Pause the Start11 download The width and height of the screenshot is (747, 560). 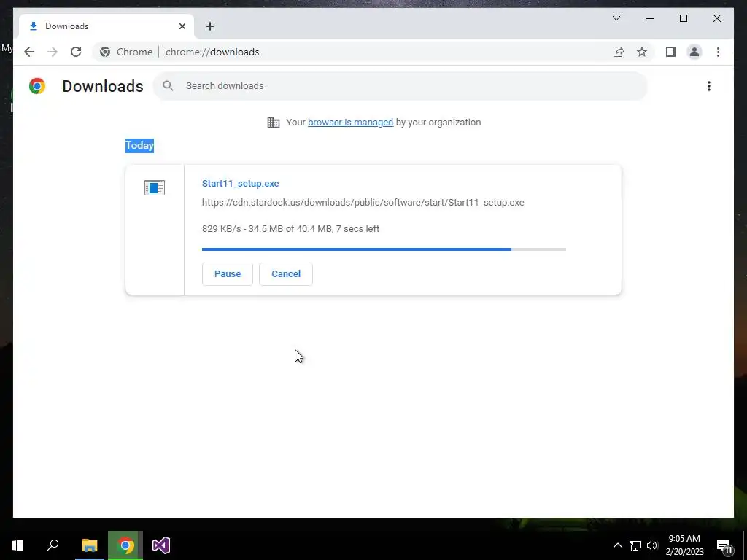(228, 274)
